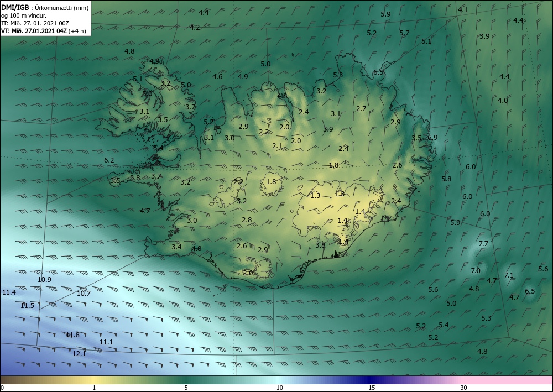
Task: Click the 3.4 value on Reykjanes peninsula
Action: click(176, 247)
